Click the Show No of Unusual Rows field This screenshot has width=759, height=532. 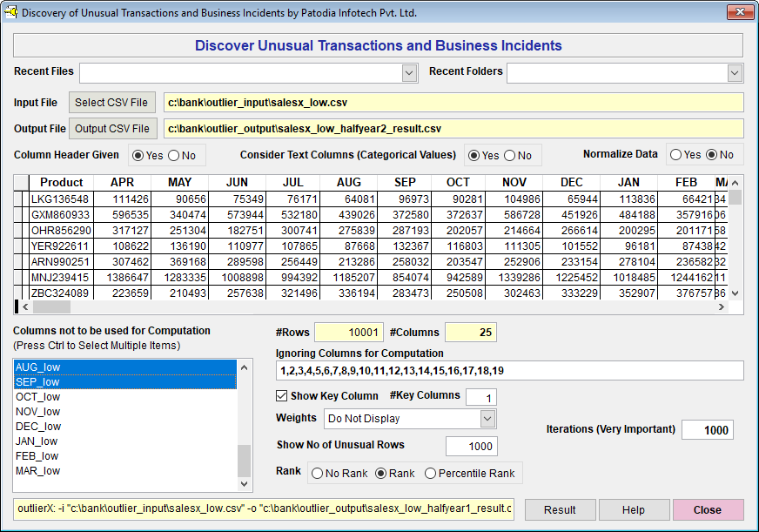click(471, 446)
